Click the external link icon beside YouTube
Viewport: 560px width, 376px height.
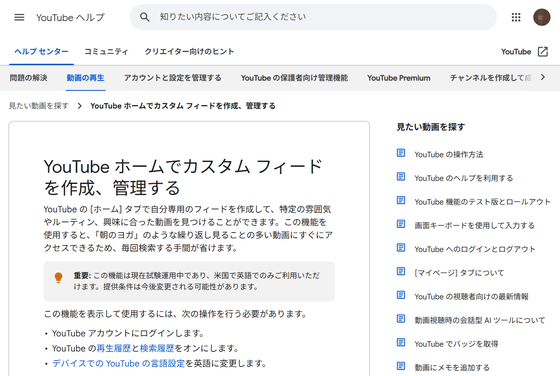click(543, 52)
